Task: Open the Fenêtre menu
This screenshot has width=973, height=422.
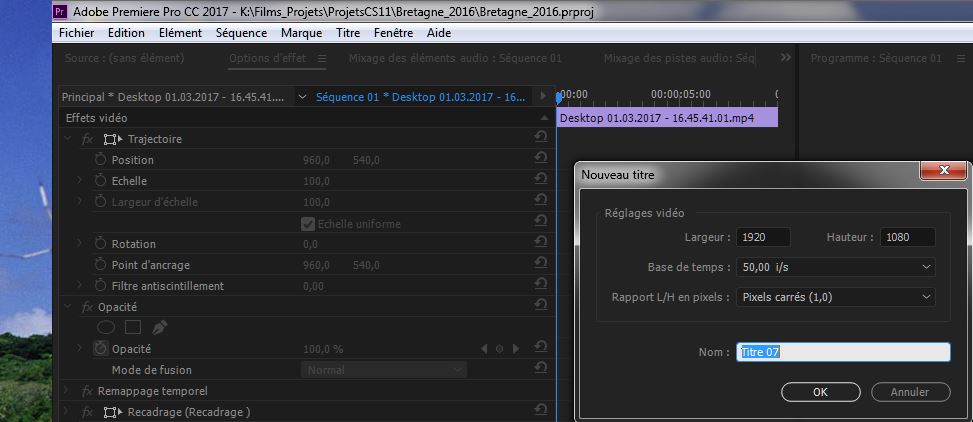Action: pos(393,33)
